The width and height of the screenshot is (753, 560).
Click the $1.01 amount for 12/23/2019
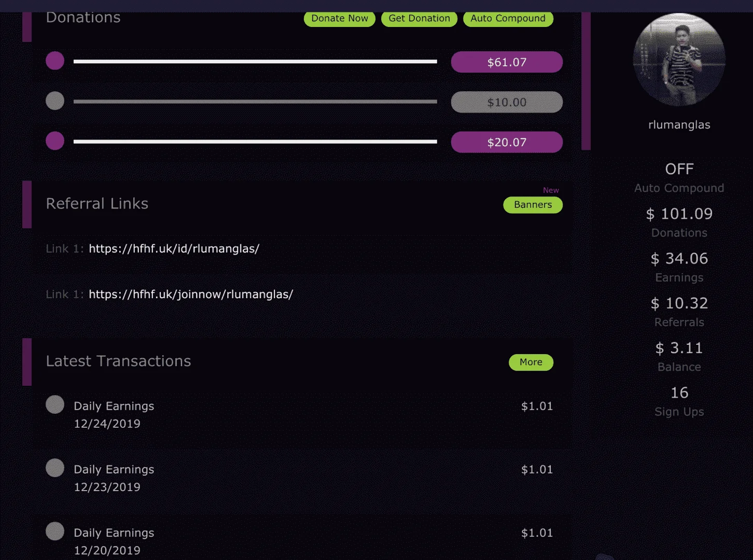point(537,470)
